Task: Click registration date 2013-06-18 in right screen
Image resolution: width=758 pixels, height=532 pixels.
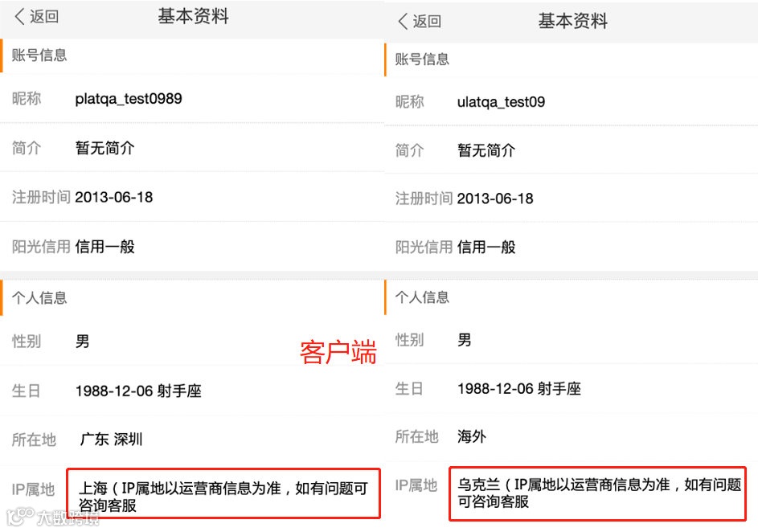Action: tap(495, 198)
